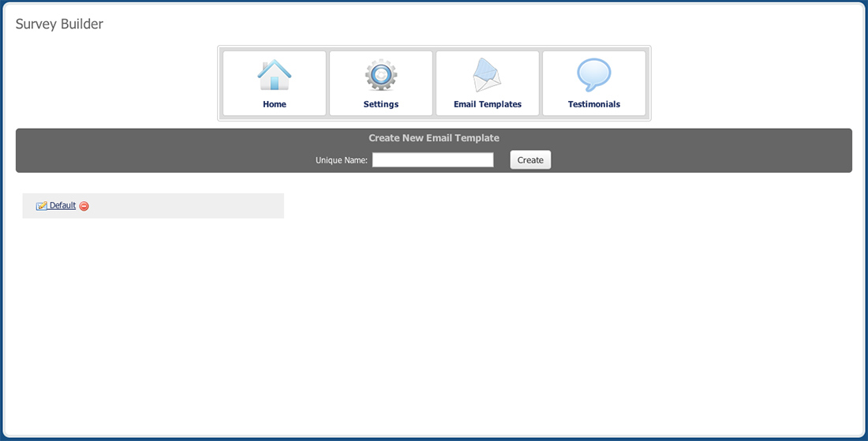
Task: Click the Email Templates envelope icon
Action: pos(487,76)
